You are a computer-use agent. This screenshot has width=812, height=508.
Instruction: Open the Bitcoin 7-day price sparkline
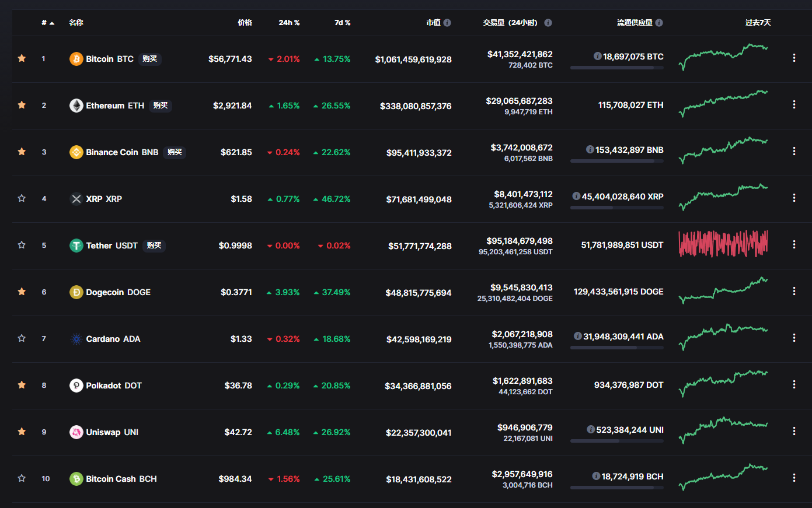[723, 57]
